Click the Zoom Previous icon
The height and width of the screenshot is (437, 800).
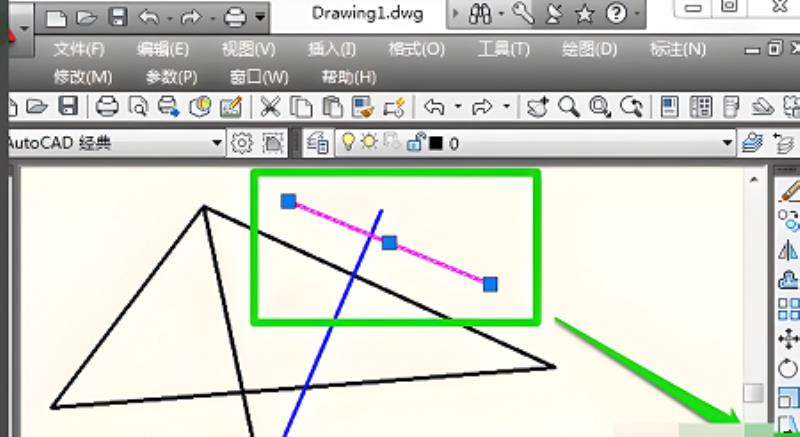631,107
